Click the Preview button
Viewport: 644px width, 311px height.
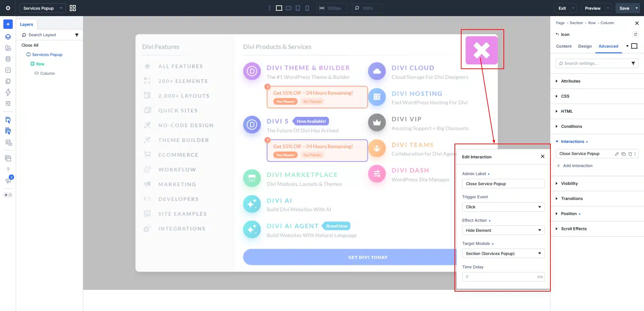[593, 8]
